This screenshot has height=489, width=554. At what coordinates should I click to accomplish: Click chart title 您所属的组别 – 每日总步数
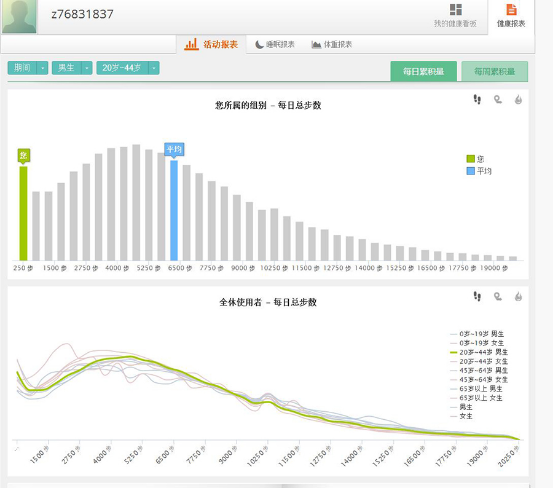(x=268, y=105)
